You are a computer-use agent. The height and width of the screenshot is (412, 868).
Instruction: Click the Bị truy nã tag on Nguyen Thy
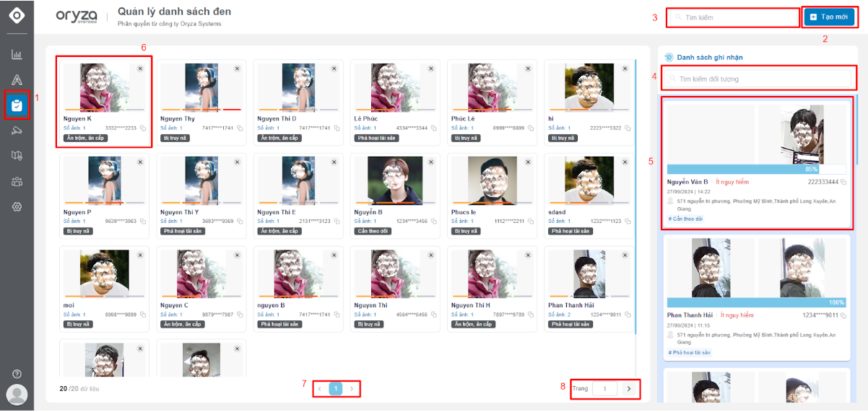[175, 137]
